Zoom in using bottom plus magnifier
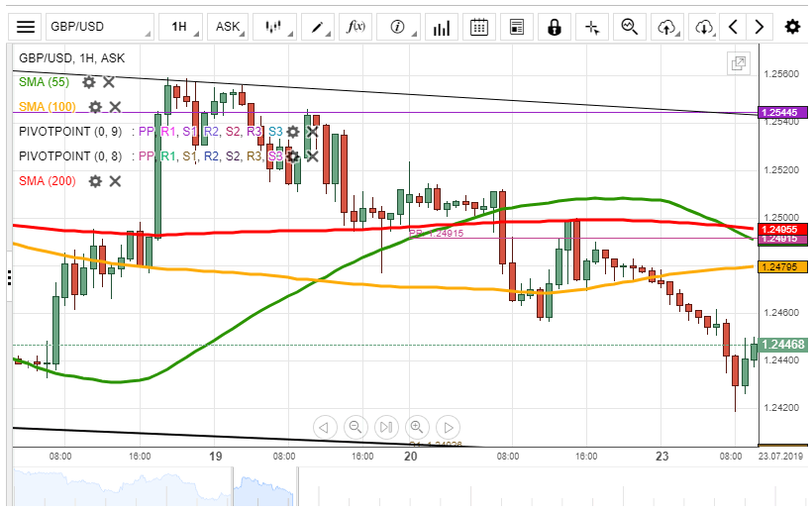This screenshot has height=511, width=812. pyautogui.click(x=417, y=428)
